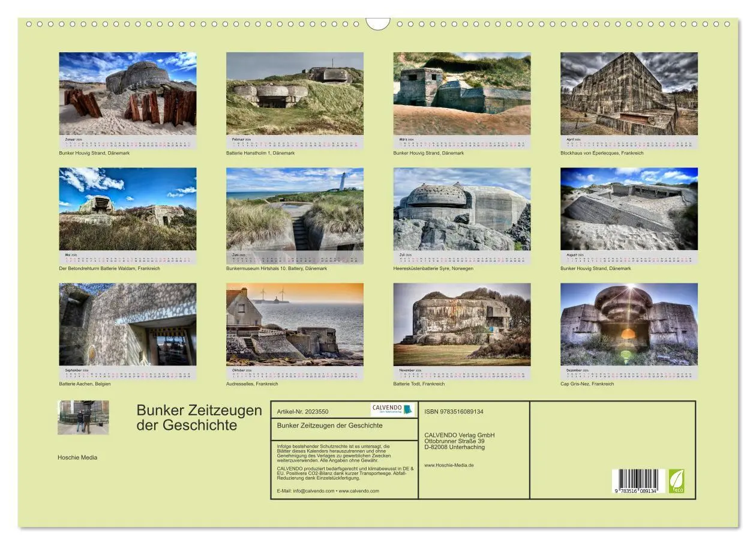Click caption 'Audresselles, Frankreich'
The width and height of the screenshot is (756, 545).
click(x=252, y=384)
